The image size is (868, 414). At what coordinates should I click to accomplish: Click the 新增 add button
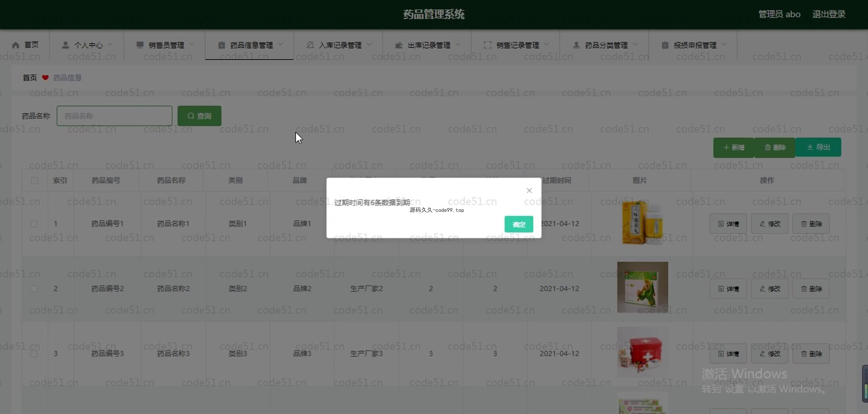734,147
